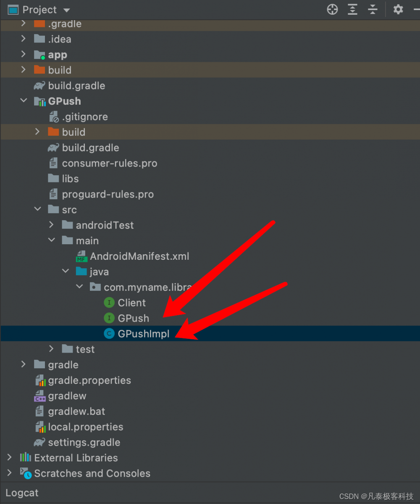Select the 'Client' interface name
This screenshot has height=504, width=420.
pyautogui.click(x=131, y=303)
